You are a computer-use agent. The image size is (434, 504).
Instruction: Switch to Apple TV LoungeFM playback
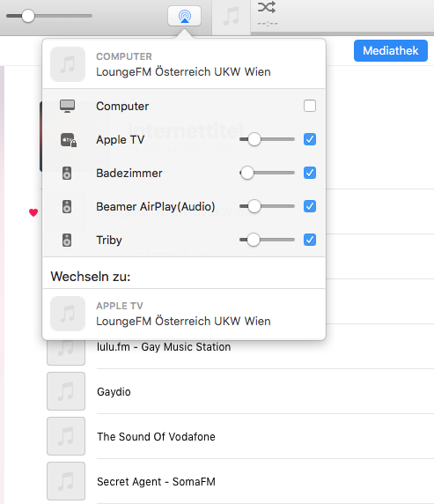point(184,314)
